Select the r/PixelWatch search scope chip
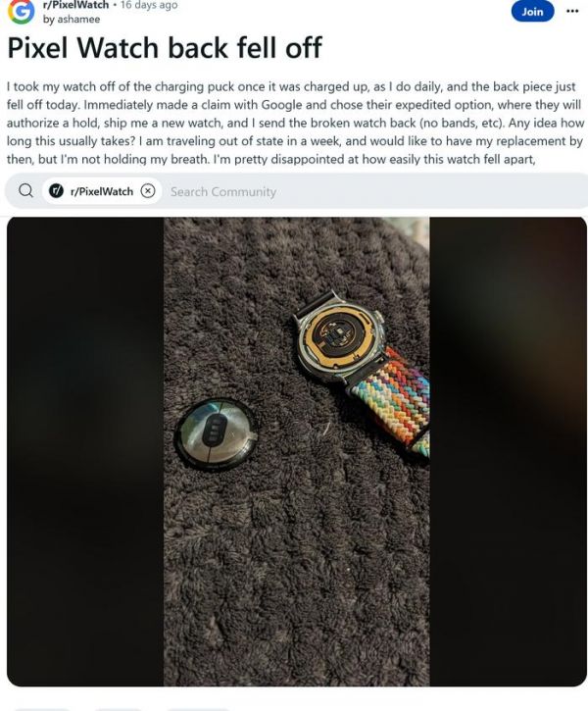Viewport: 588px width, 711px height. (102, 191)
